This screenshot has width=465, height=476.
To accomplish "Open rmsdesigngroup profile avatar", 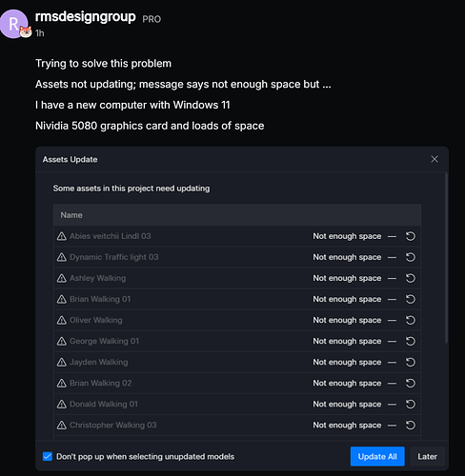I will (x=14, y=24).
